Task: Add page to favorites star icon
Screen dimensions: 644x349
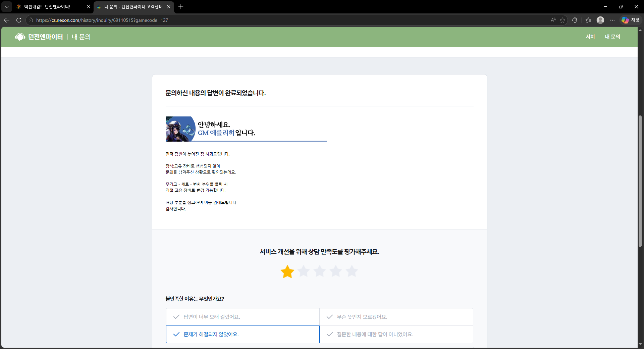Action: click(x=562, y=20)
